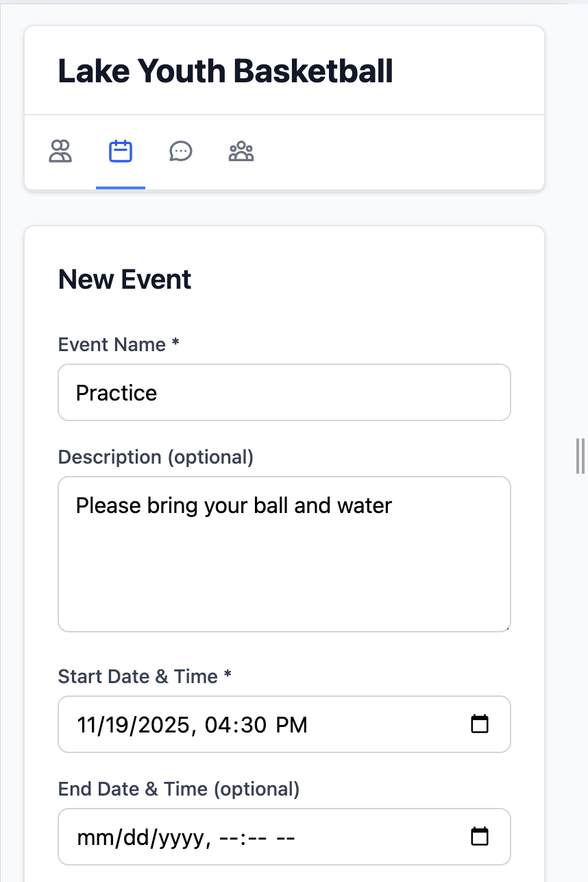Expand the side panel drag handle on the right

pos(579,455)
